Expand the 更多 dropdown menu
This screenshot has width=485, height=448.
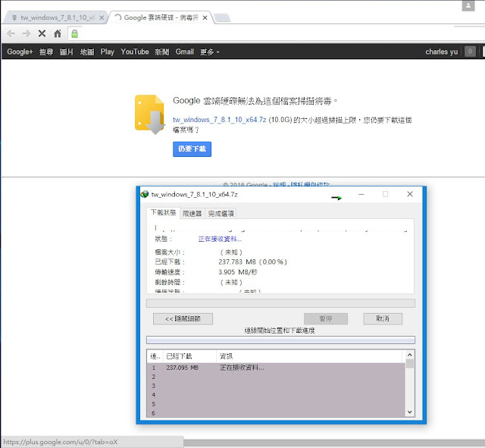pyautogui.click(x=209, y=52)
